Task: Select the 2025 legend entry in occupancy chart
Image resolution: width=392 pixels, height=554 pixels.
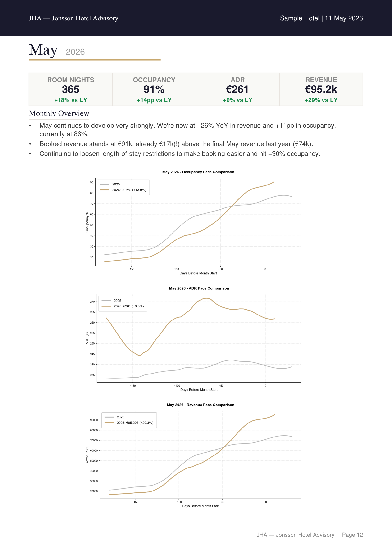Action: coord(110,184)
